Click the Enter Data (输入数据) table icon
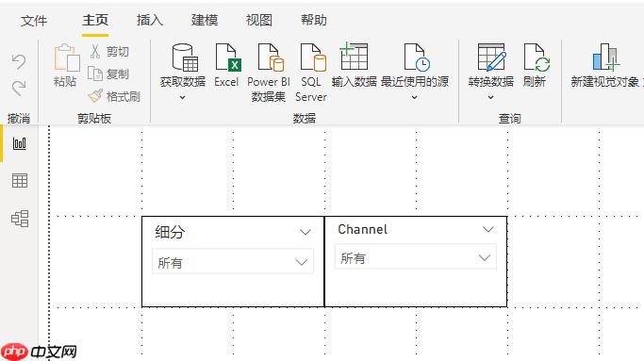The height and width of the screenshot is (361, 644). click(354, 56)
